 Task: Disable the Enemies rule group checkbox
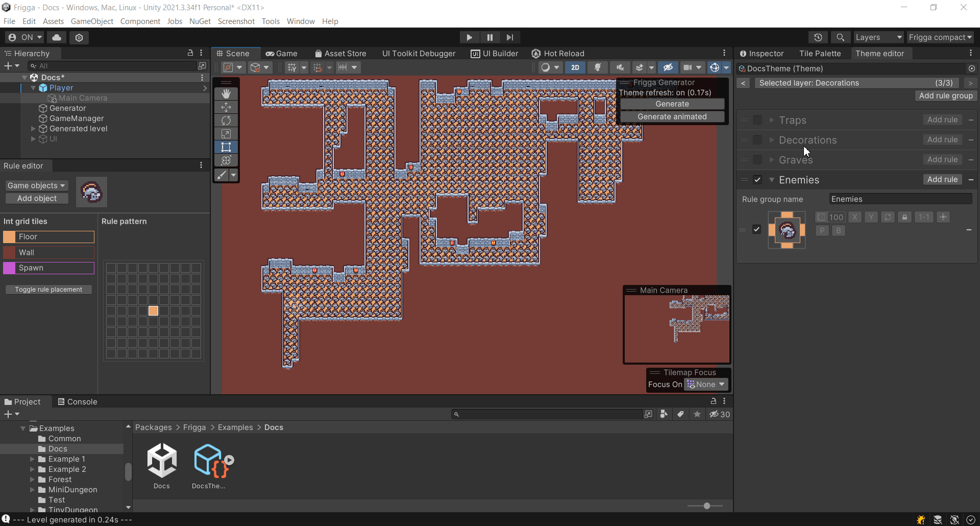(x=757, y=180)
